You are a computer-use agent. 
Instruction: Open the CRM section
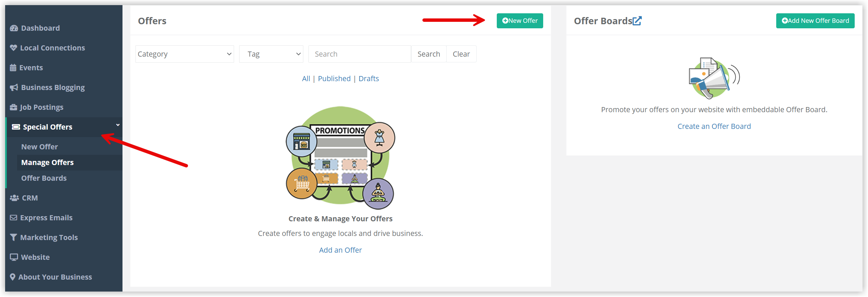[30, 198]
